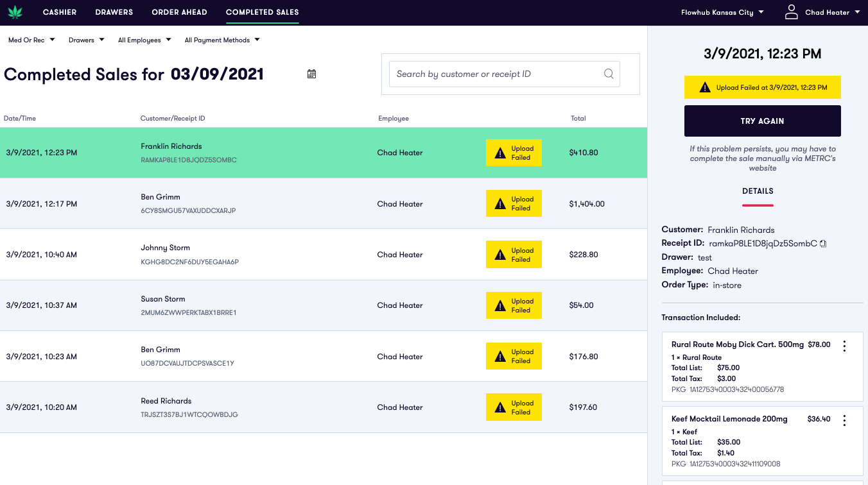Click the Date/Time column header
This screenshot has height=485, width=868.
click(20, 118)
